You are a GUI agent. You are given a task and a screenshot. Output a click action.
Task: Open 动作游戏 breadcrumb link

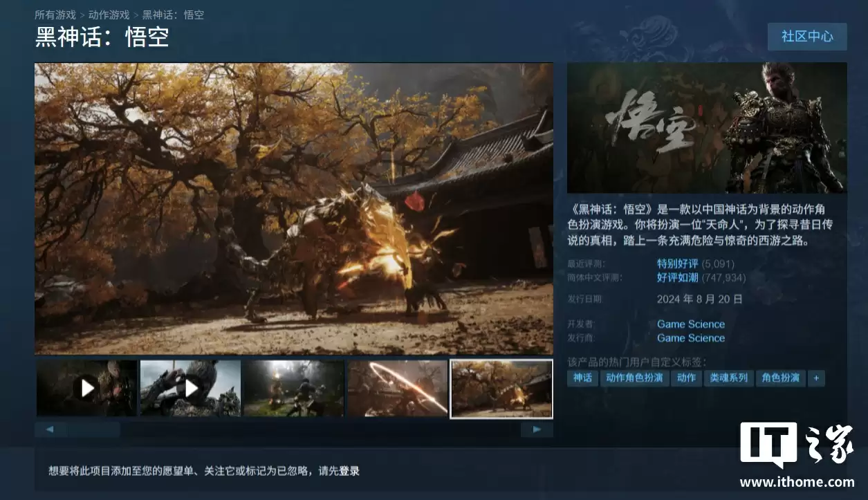[109, 15]
